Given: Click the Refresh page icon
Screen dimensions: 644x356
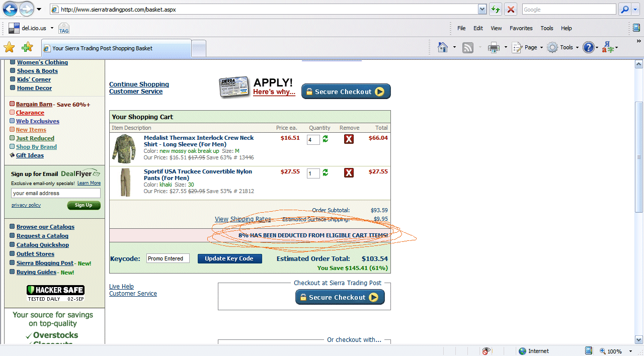Looking at the screenshot, I should point(496,9).
